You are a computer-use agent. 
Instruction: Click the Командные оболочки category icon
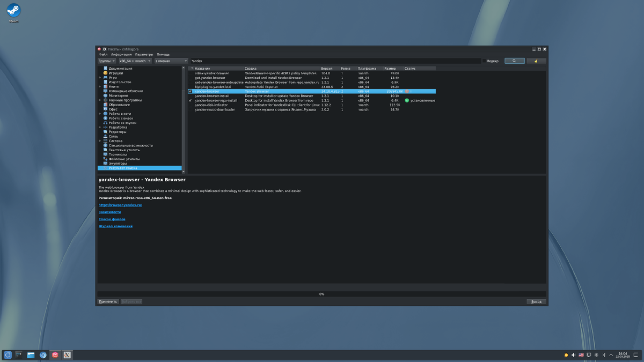coord(105,91)
